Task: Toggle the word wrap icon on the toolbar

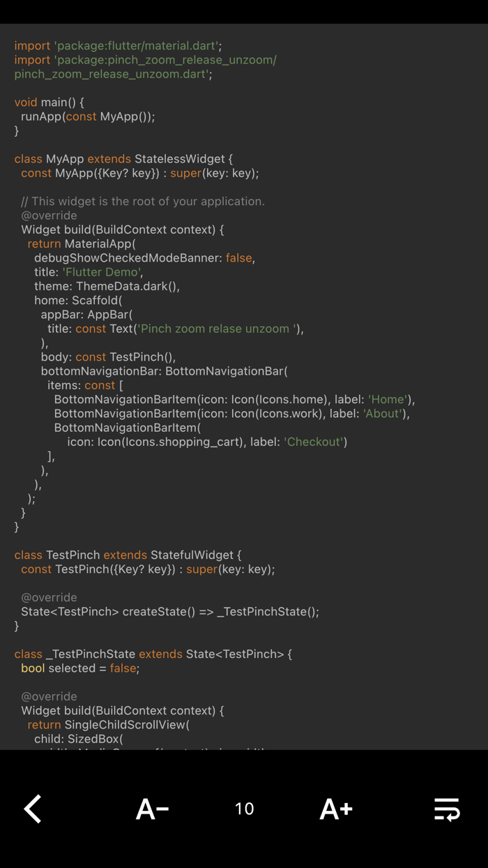Action: point(447,809)
